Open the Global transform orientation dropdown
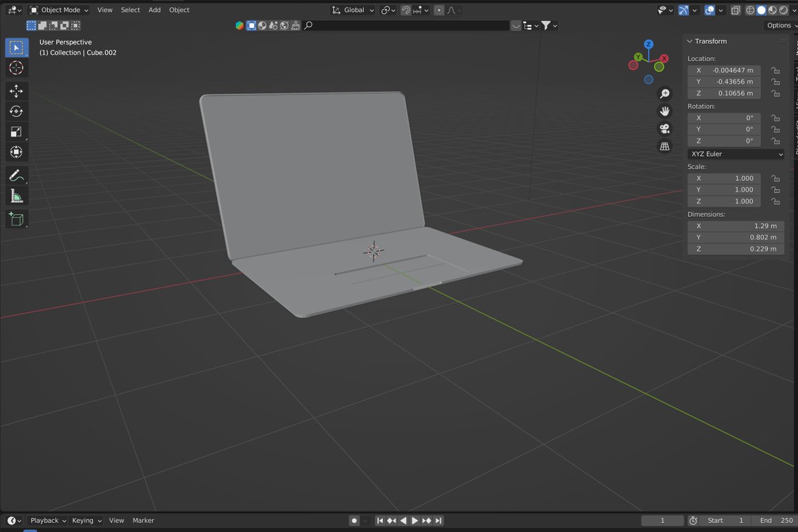This screenshot has width=798, height=532. tap(353, 10)
